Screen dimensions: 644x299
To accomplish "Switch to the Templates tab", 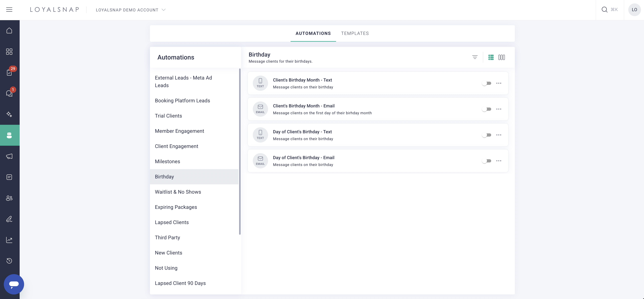I will (355, 33).
